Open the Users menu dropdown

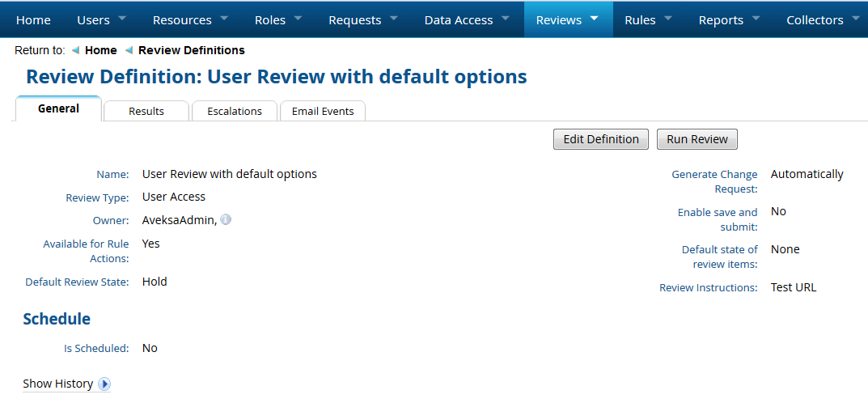(x=101, y=19)
